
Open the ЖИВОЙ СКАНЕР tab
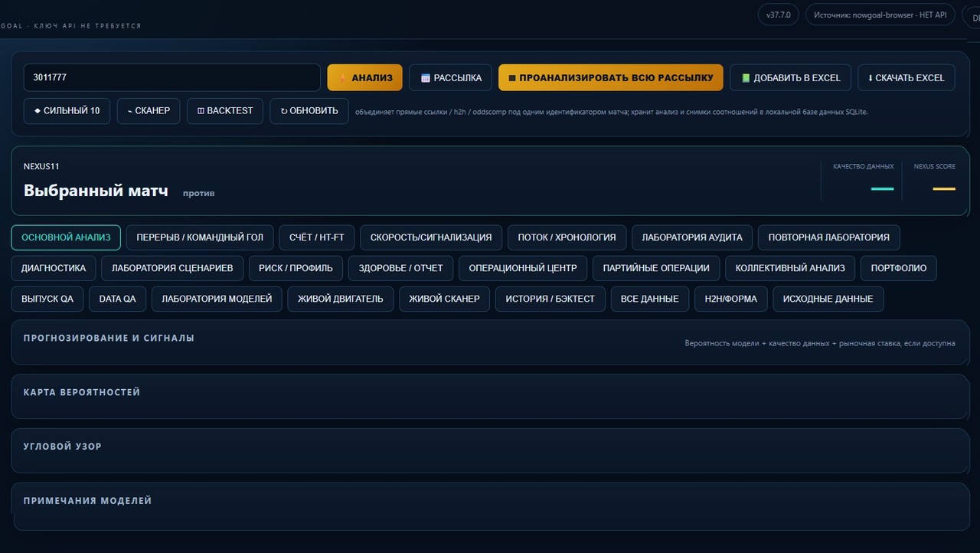[x=445, y=299]
